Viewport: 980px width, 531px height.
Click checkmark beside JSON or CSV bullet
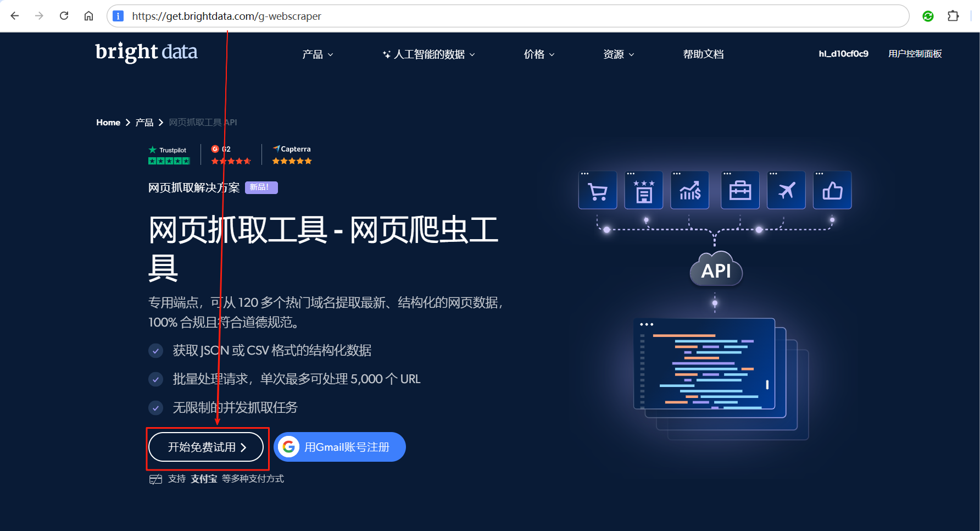pyautogui.click(x=156, y=351)
